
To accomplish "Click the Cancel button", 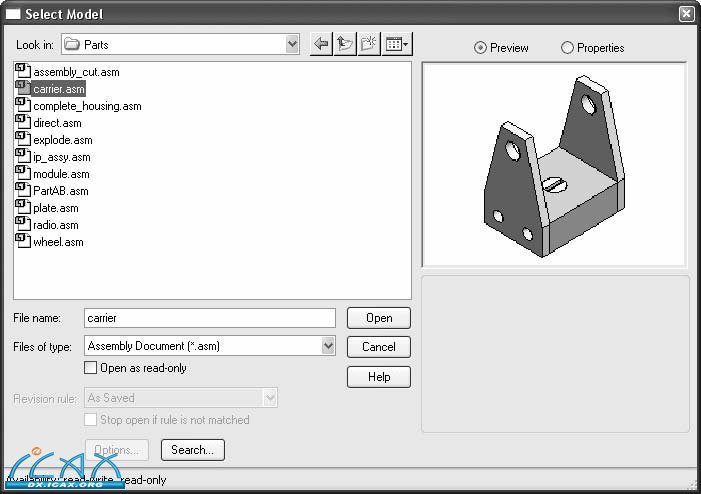I will point(379,347).
